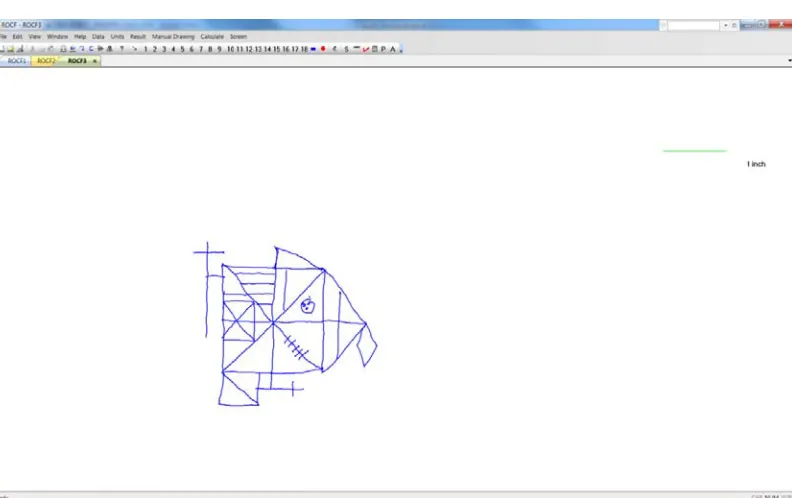Click toolbar number 4 button
This screenshot has width=792, height=498.
[173, 49]
